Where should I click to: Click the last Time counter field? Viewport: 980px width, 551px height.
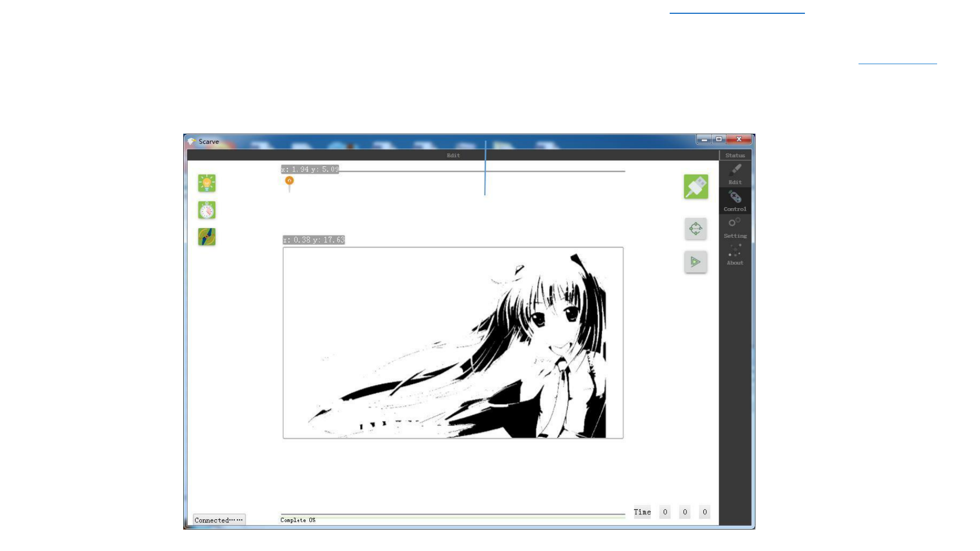point(704,512)
